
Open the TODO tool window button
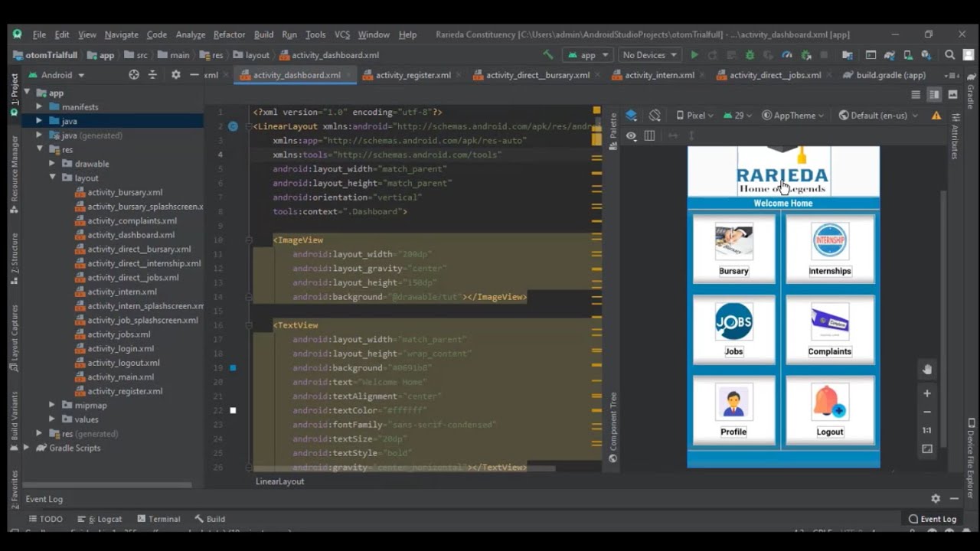[x=46, y=519]
